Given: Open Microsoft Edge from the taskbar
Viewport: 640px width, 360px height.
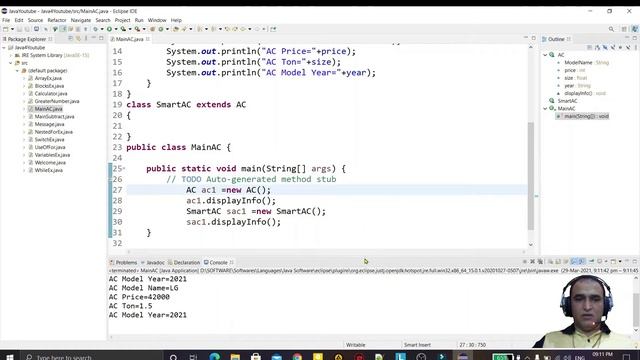Looking at the screenshot, I should (214, 357).
